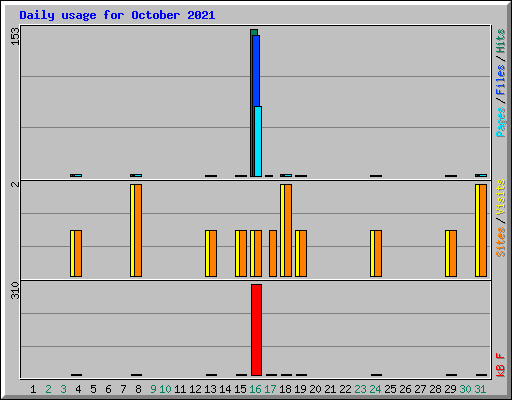
Task: Click the yellow "Visits" legend label
Action: [x=501, y=197]
